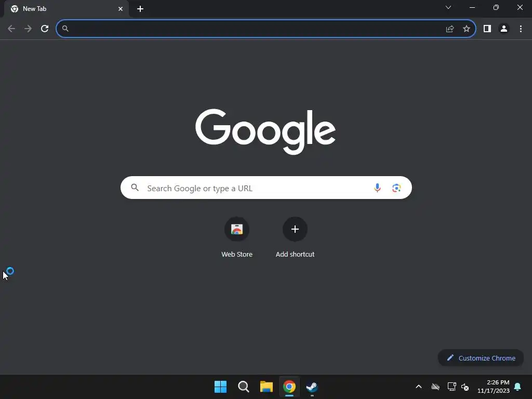Viewport: 532px width, 399px height.
Task: Start voice search with microphone icon
Action: click(377, 188)
